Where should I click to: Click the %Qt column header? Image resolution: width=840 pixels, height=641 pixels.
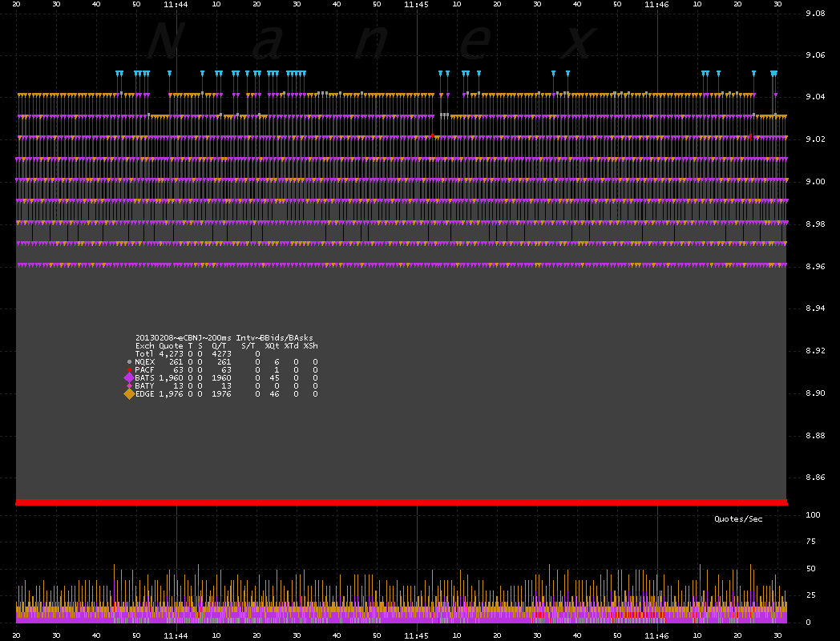pos(273,346)
